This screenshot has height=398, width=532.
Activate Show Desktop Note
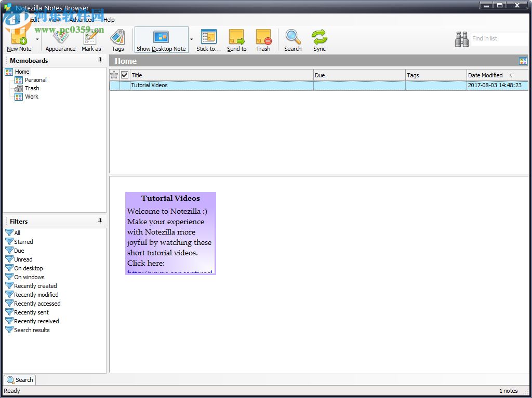click(161, 39)
